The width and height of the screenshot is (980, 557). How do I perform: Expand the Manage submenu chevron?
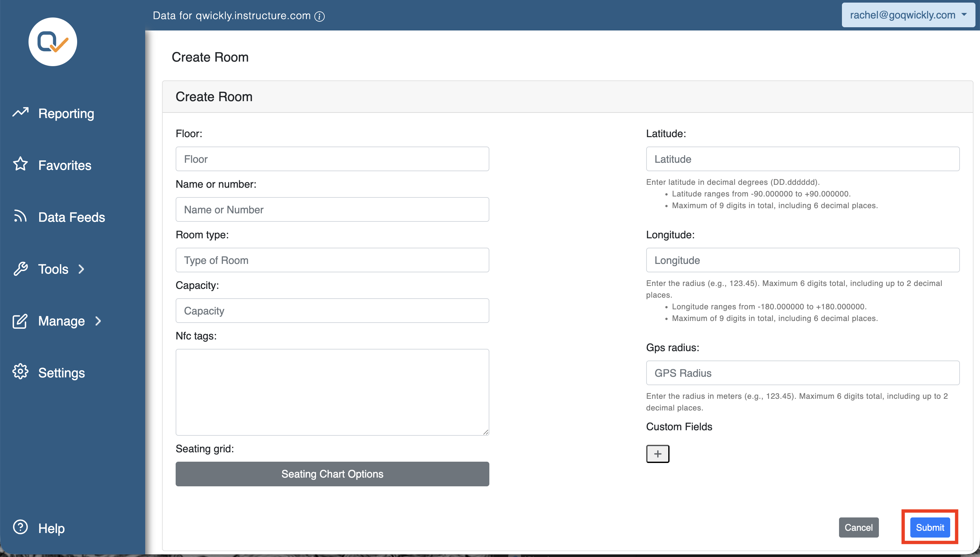[x=98, y=321]
